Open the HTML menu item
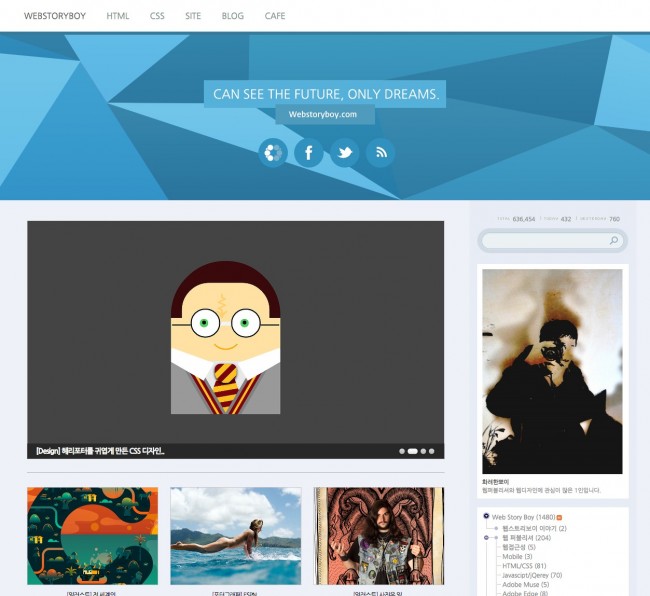650x596 pixels. tap(118, 16)
